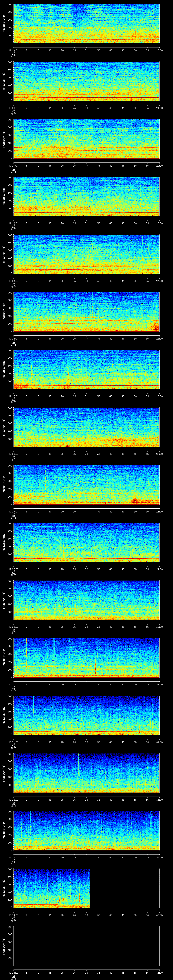Click the 27:00 end time label
The height and width of the screenshot is (980, 173).
point(160,454)
